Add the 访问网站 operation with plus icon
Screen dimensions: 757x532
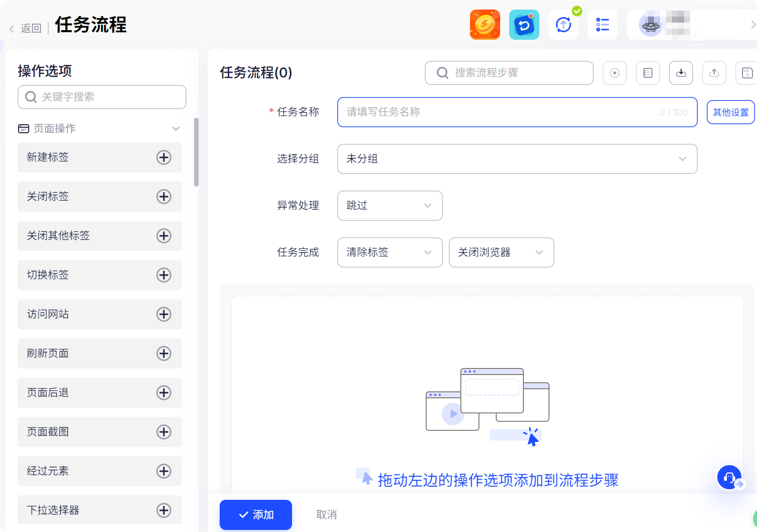coord(164,314)
